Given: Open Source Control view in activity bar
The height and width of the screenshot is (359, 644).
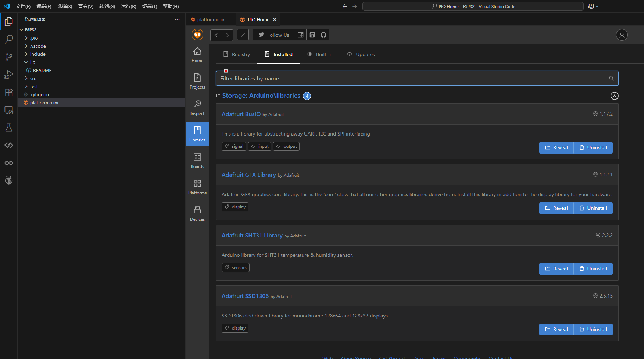Looking at the screenshot, I should [x=9, y=57].
